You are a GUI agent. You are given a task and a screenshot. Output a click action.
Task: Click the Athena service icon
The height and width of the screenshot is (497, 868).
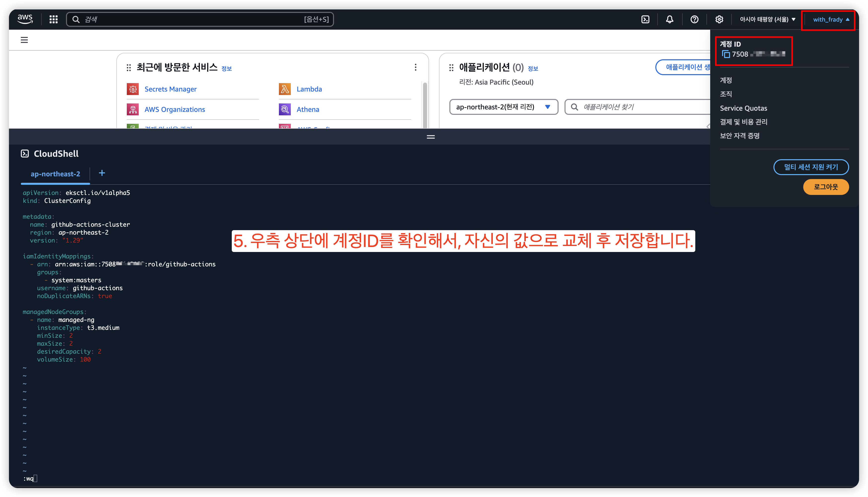coord(284,110)
